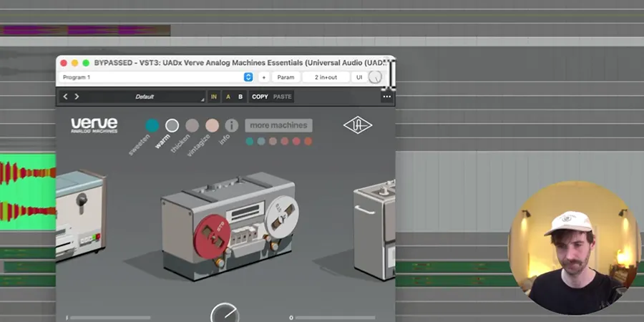Click the plugin window title text

240,63
